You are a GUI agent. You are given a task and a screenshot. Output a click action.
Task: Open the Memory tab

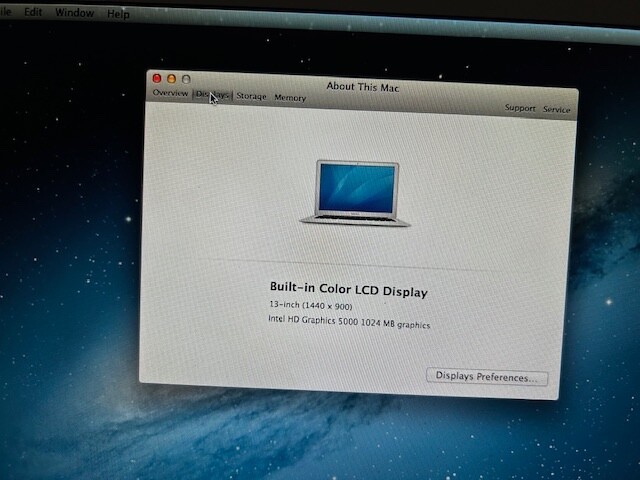click(290, 98)
